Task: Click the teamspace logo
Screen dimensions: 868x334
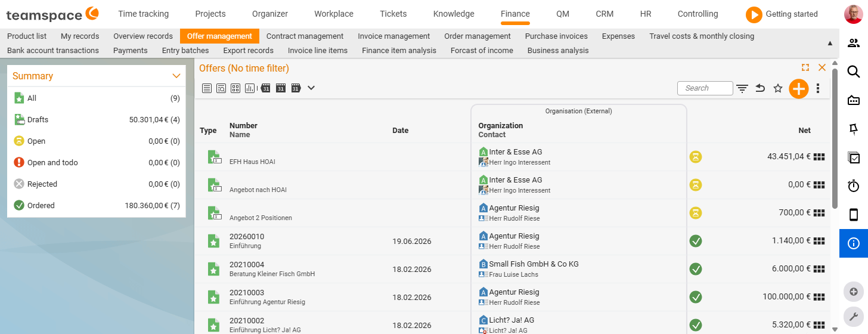Action: point(52,13)
